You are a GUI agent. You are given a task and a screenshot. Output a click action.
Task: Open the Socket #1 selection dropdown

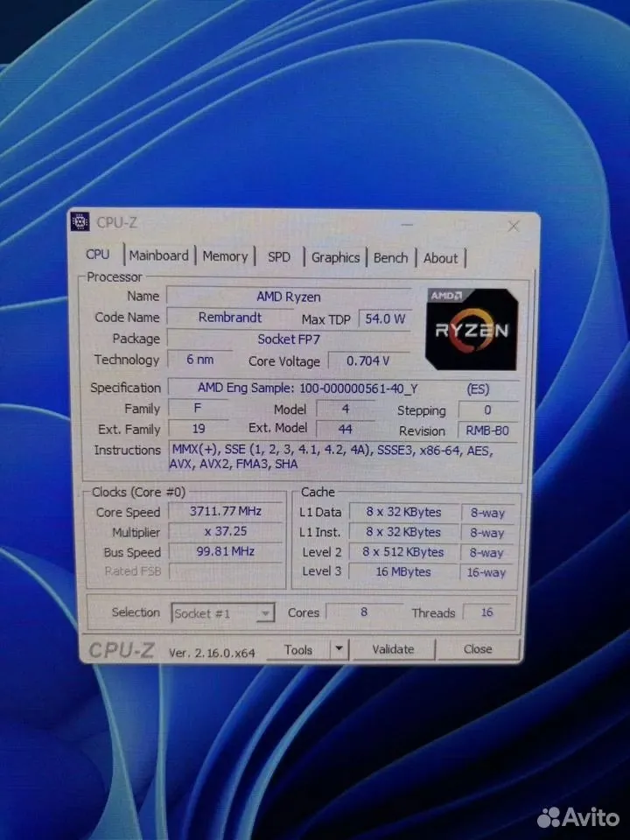(222, 612)
